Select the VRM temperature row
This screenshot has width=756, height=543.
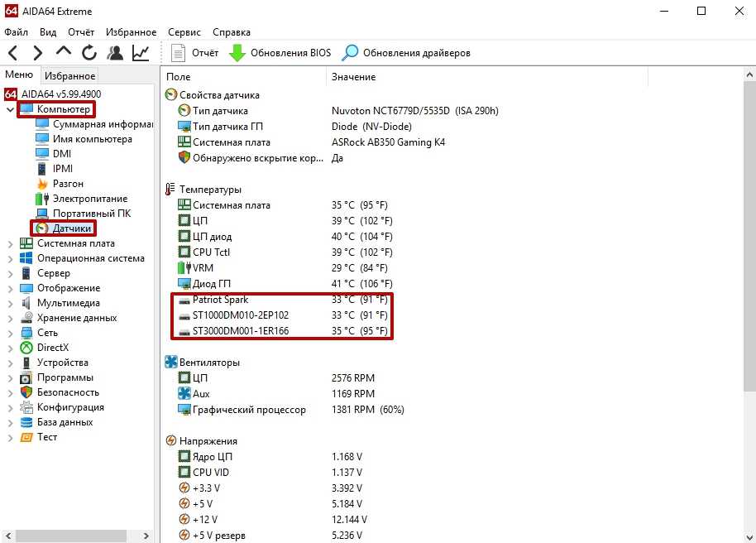pyautogui.click(x=283, y=268)
